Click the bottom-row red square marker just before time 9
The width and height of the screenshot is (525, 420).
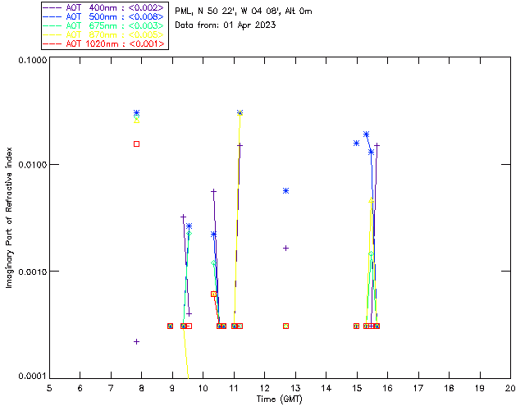pos(170,326)
